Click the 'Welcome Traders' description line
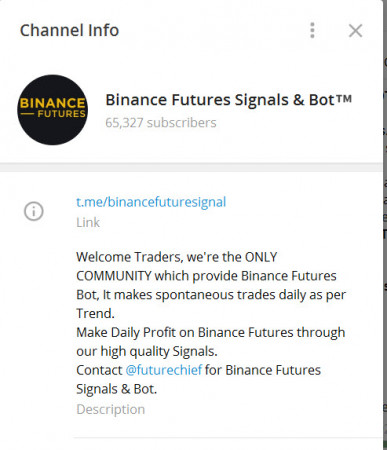The image size is (387, 450). (x=177, y=257)
